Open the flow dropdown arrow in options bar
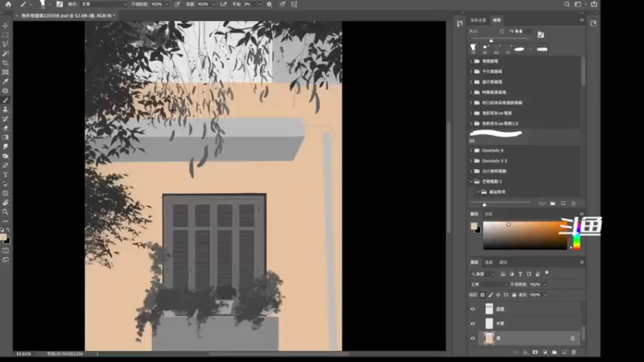Viewport: 644px width, 362px height. point(213,4)
